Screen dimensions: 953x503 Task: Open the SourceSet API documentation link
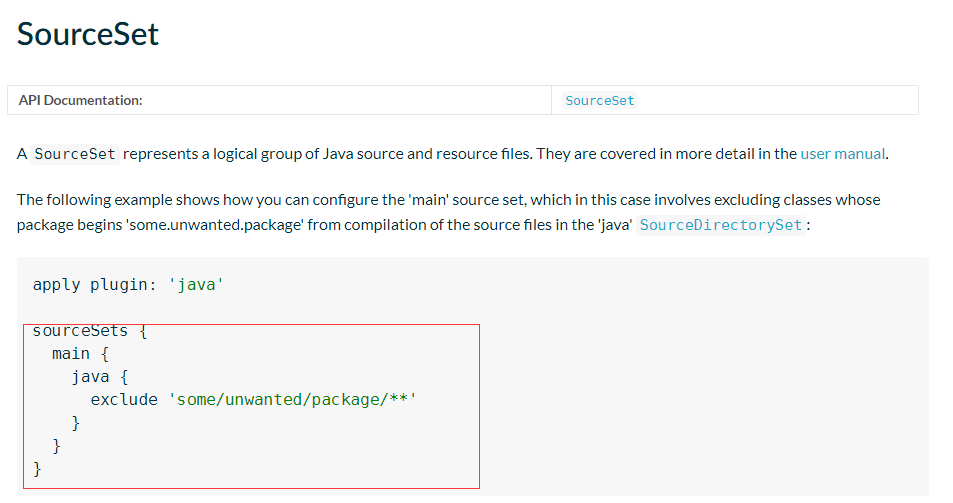pyautogui.click(x=599, y=101)
